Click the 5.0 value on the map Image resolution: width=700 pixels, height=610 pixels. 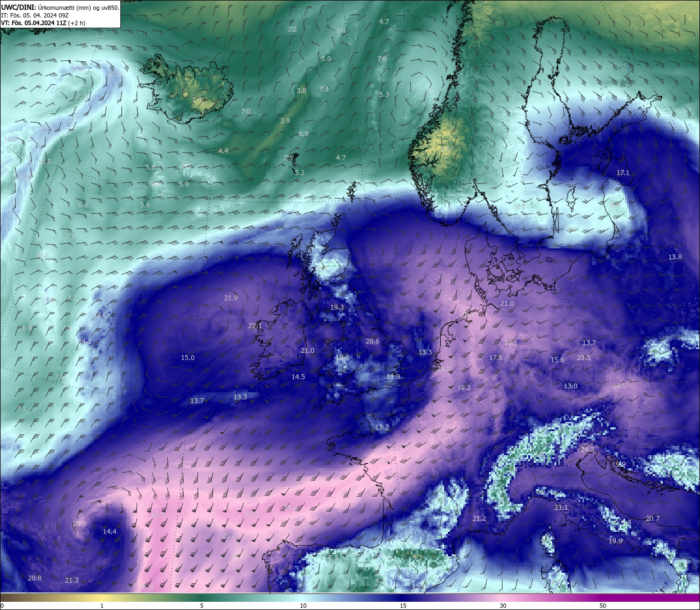tap(326, 59)
